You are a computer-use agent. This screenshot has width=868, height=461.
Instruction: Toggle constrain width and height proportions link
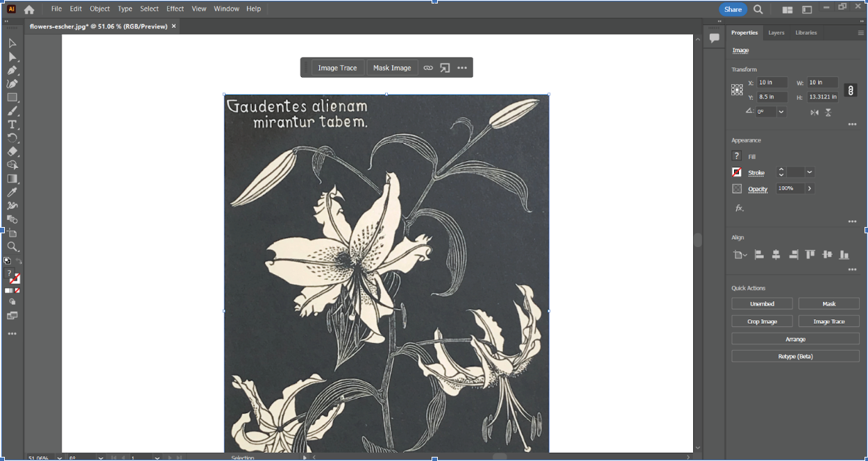click(x=850, y=90)
